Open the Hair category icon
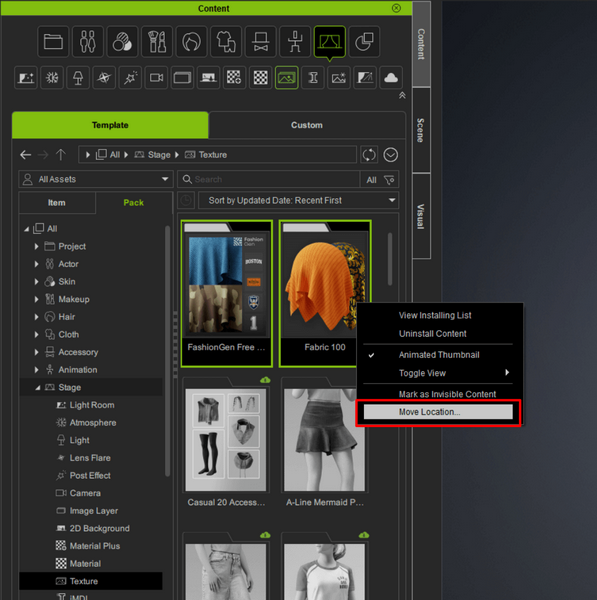 (191, 41)
